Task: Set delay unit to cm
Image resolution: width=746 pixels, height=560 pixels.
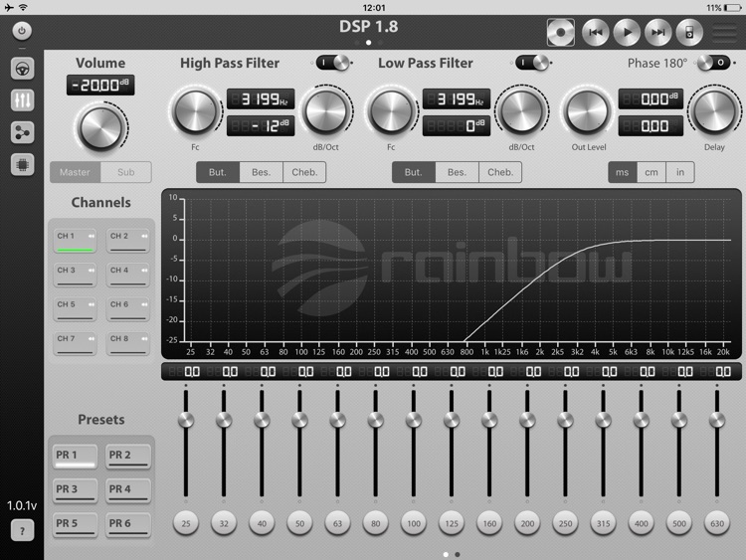Action: coord(652,172)
